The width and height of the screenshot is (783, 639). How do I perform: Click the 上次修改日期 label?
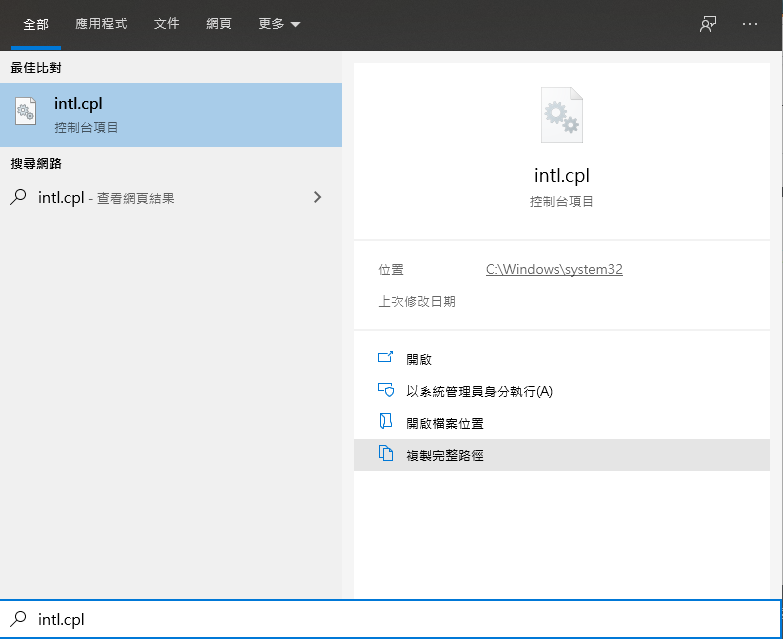(x=417, y=302)
